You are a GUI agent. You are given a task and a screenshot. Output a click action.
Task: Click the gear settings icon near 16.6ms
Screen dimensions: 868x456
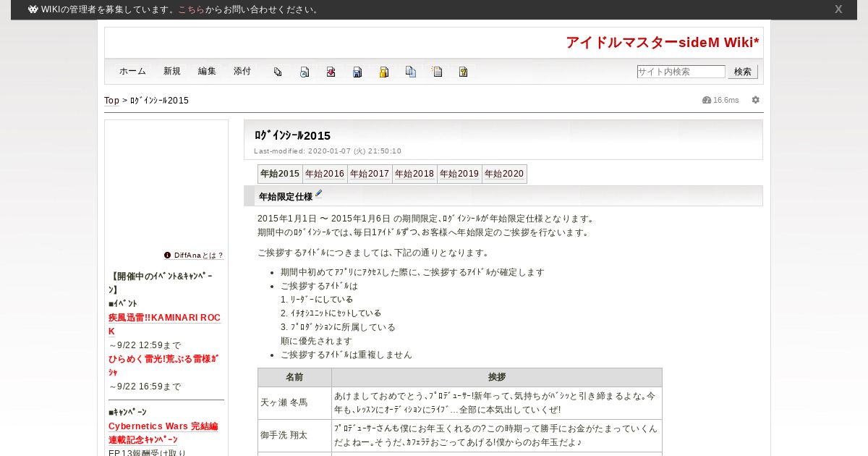pyautogui.click(x=756, y=100)
